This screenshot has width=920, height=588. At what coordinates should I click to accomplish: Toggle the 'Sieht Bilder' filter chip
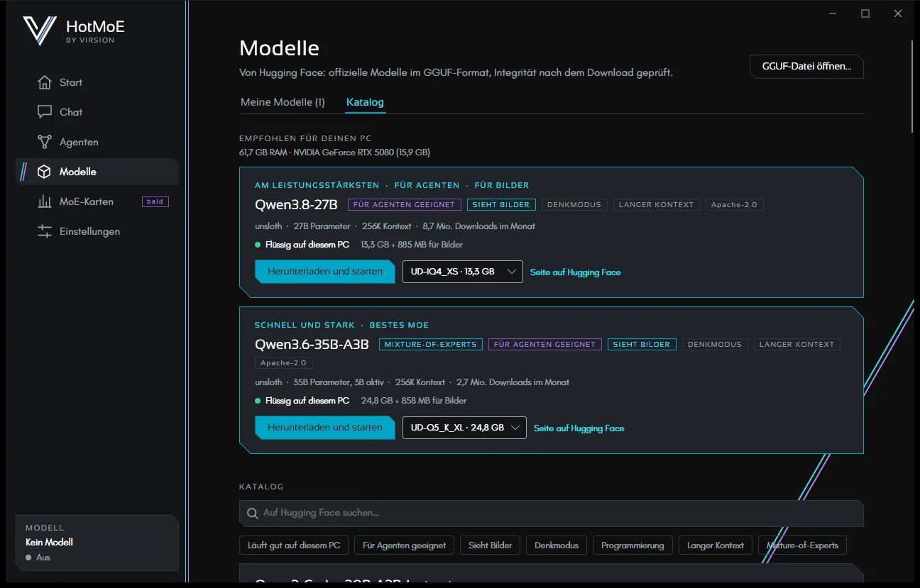coord(491,545)
